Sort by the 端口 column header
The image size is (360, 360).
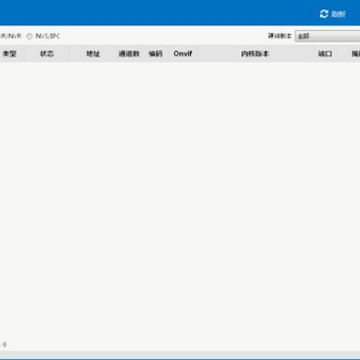[325, 54]
